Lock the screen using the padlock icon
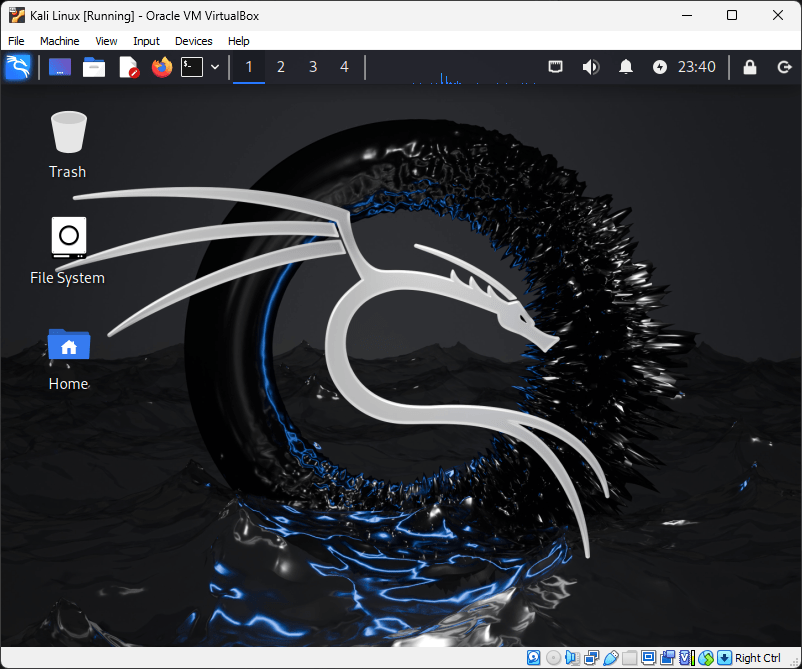Viewport: 802px width, 669px height. (x=749, y=67)
